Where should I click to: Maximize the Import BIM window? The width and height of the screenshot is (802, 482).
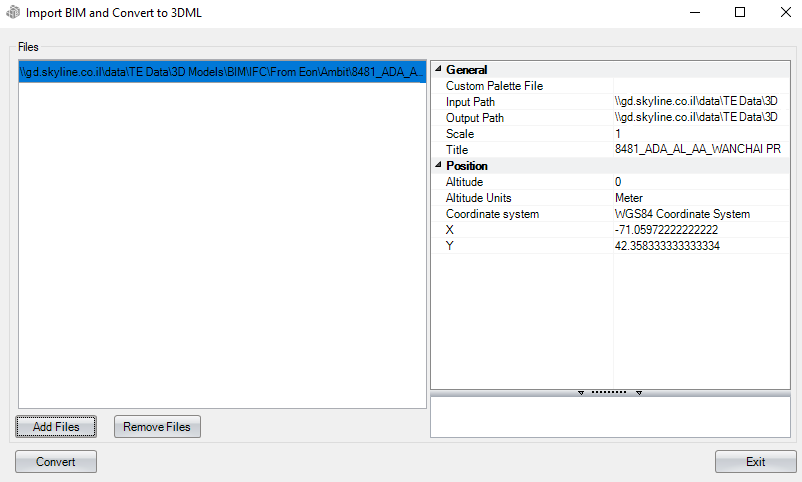(x=740, y=14)
